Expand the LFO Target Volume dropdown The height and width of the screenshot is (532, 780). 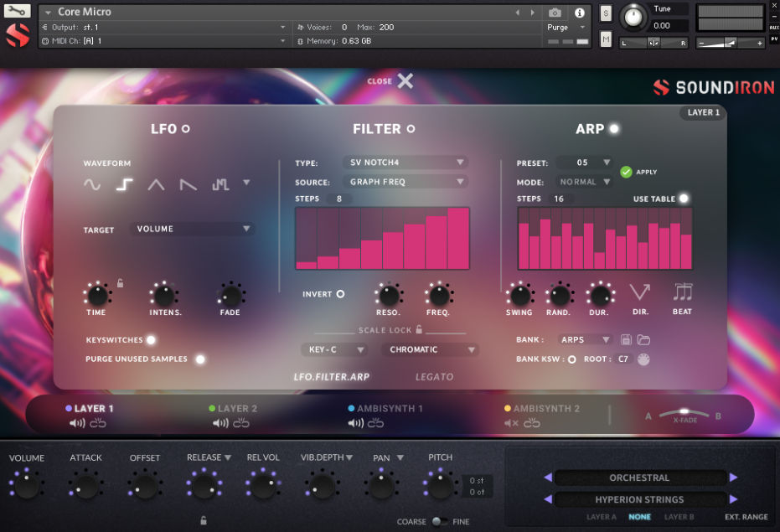(x=193, y=229)
